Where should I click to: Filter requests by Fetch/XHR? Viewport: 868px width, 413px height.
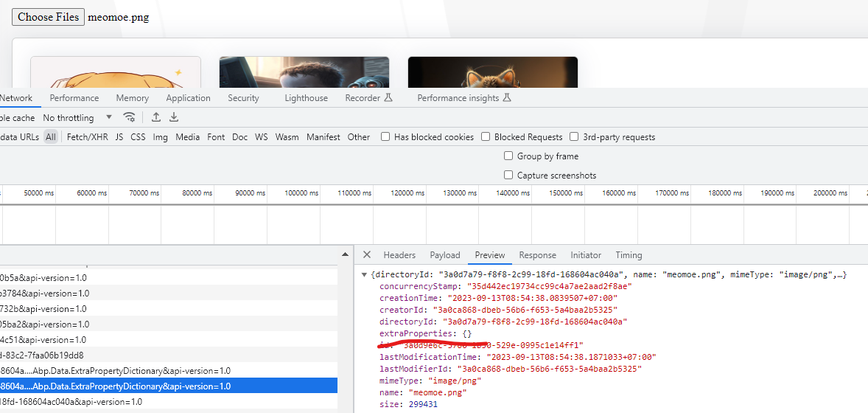point(87,136)
